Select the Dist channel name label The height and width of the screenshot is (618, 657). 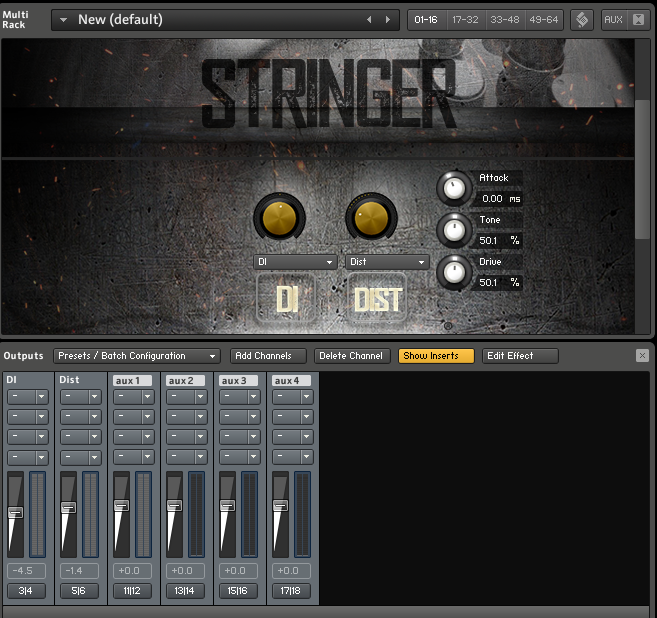click(x=69, y=380)
